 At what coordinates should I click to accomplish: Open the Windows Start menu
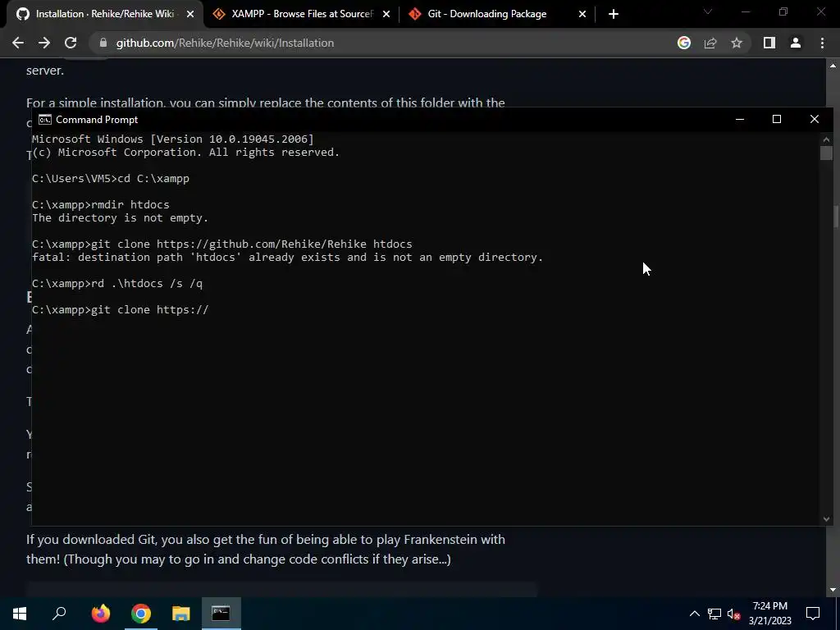20,614
